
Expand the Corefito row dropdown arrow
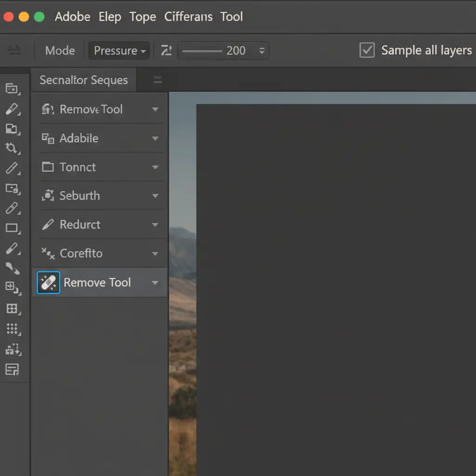click(155, 254)
